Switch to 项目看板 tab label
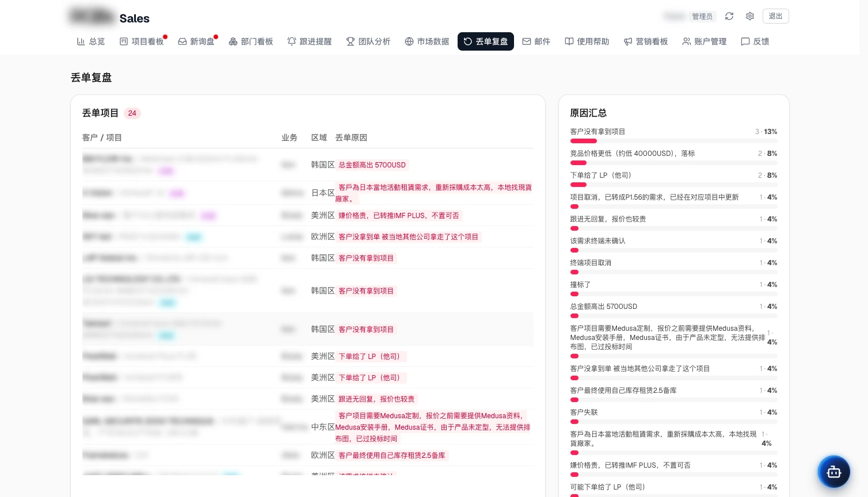The height and width of the screenshot is (497, 868). 147,41
